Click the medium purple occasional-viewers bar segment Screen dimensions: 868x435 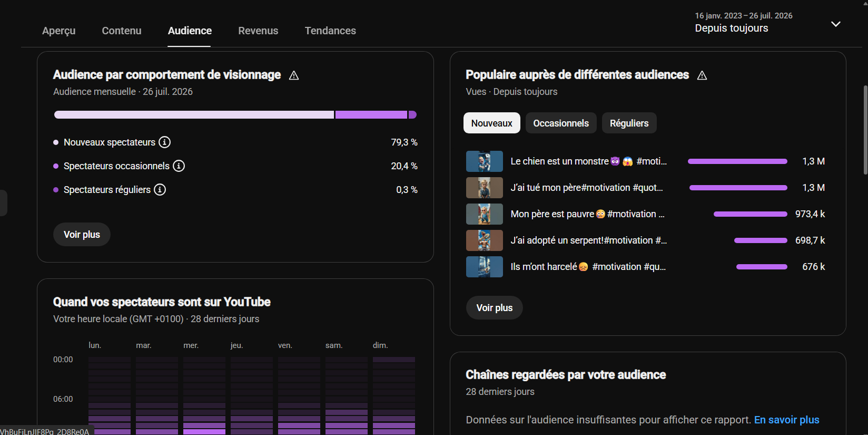pyautogui.click(x=371, y=115)
